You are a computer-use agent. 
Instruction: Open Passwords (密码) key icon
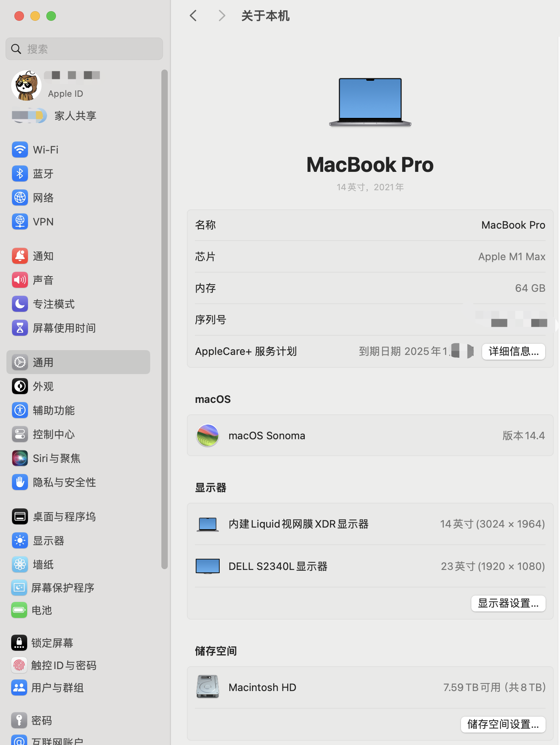click(19, 721)
